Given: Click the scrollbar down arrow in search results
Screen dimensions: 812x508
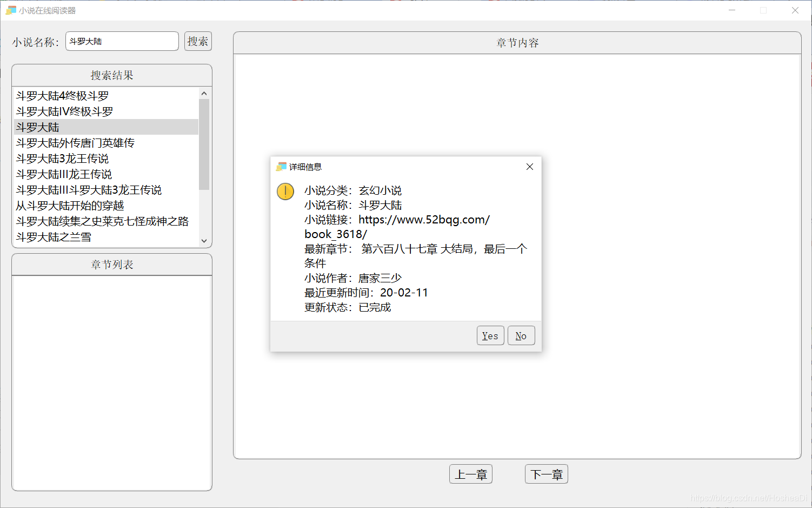Looking at the screenshot, I should pyautogui.click(x=204, y=240).
